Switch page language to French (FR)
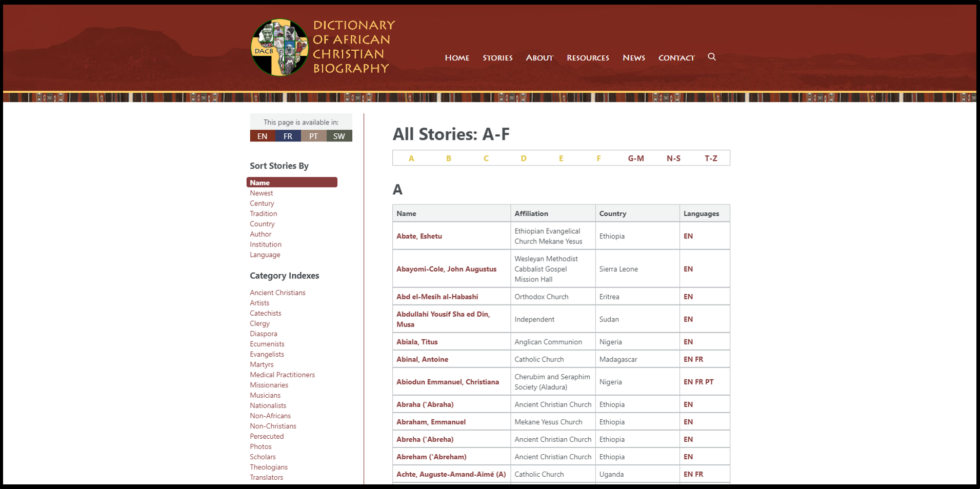 pyautogui.click(x=288, y=136)
